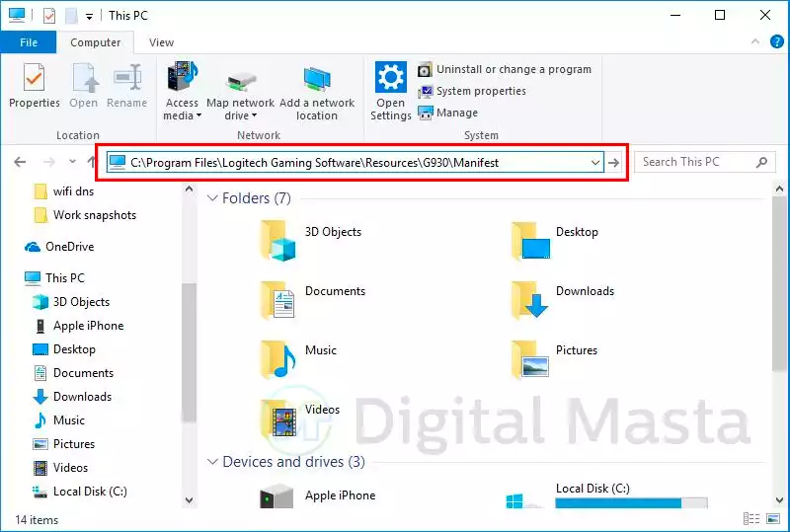Click Manage in the ribbon
Screen dimensions: 790x532
tap(448, 113)
